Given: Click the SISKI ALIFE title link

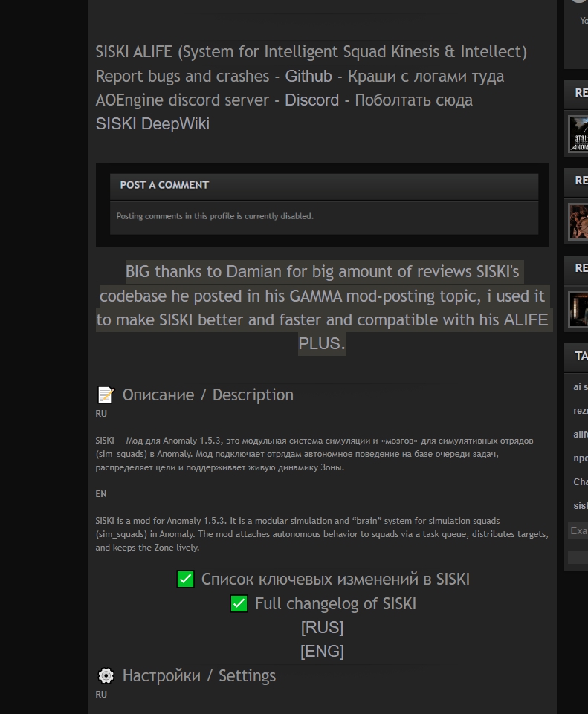Looking at the screenshot, I should [x=311, y=52].
